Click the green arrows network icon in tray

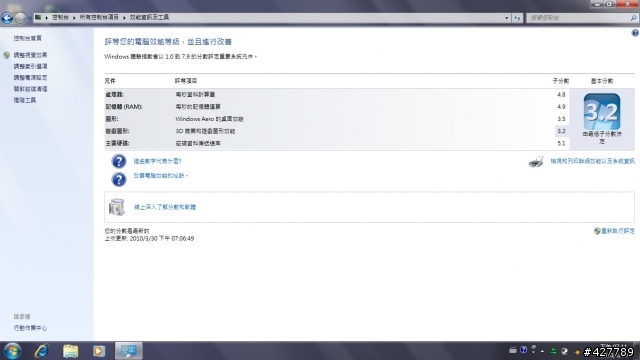[x=554, y=351]
